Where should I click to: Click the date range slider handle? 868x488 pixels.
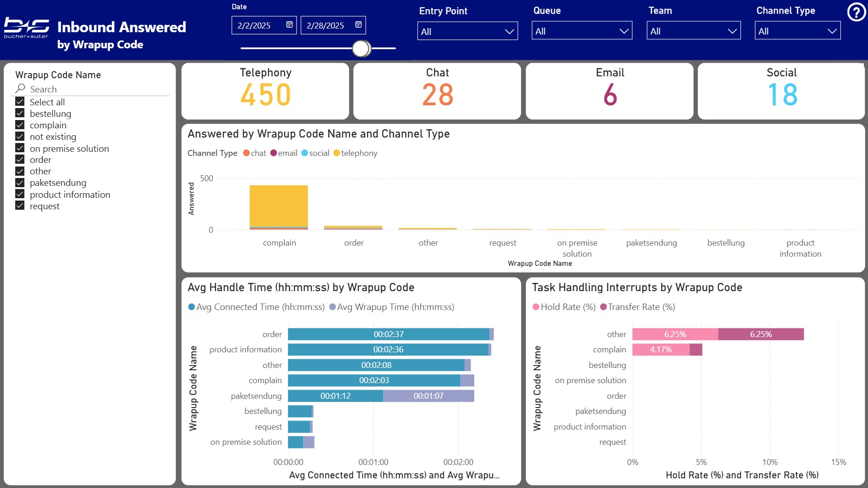(x=361, y=48)
